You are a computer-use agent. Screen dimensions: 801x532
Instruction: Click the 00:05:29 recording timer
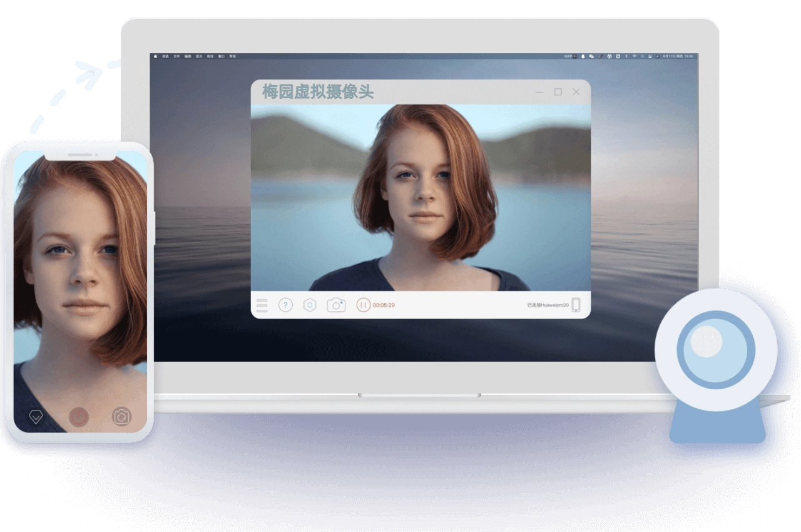(384, 305)
